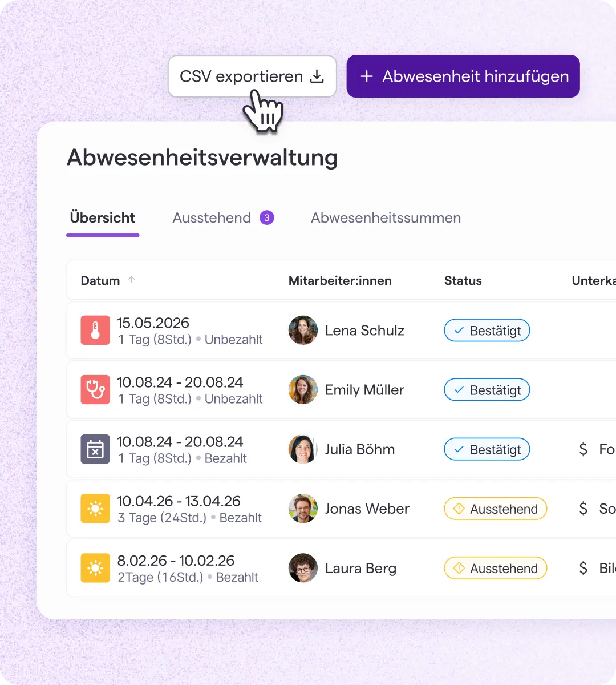Click the calendar-x icon on Julia Böhm's row
616x685 pixels.
coord(95,449)
